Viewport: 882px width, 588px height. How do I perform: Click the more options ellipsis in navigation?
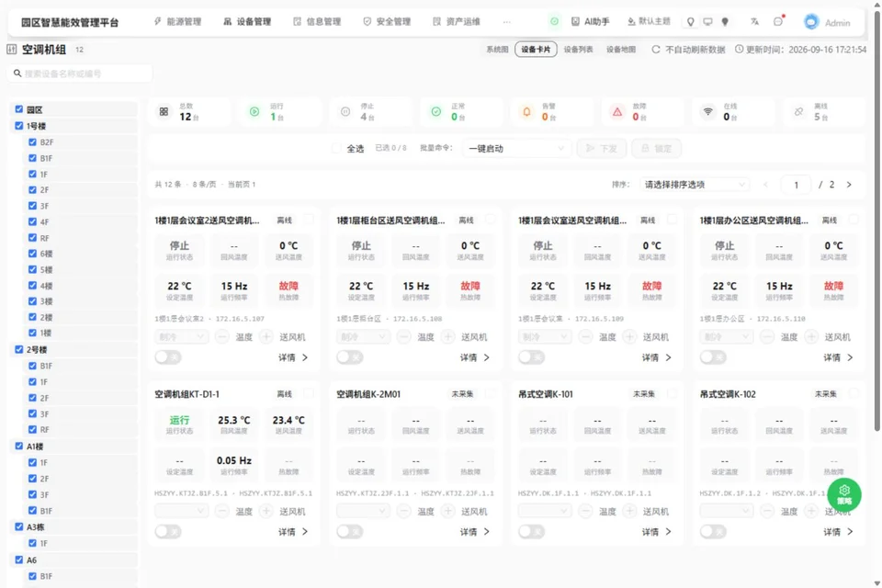[x=507, y=21]
